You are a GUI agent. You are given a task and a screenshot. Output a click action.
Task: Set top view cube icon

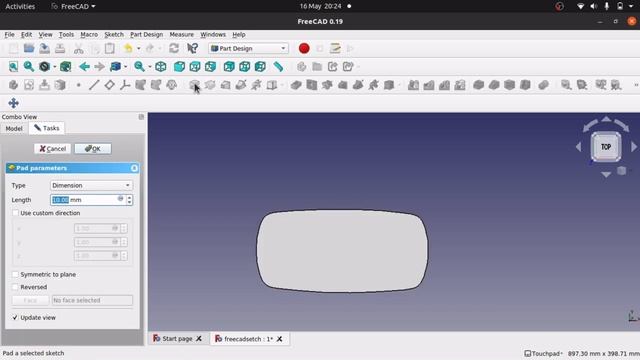pos(195,67)
